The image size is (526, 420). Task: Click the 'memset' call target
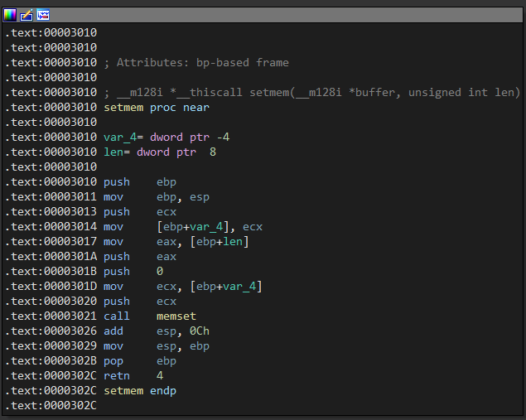[176, 316]
